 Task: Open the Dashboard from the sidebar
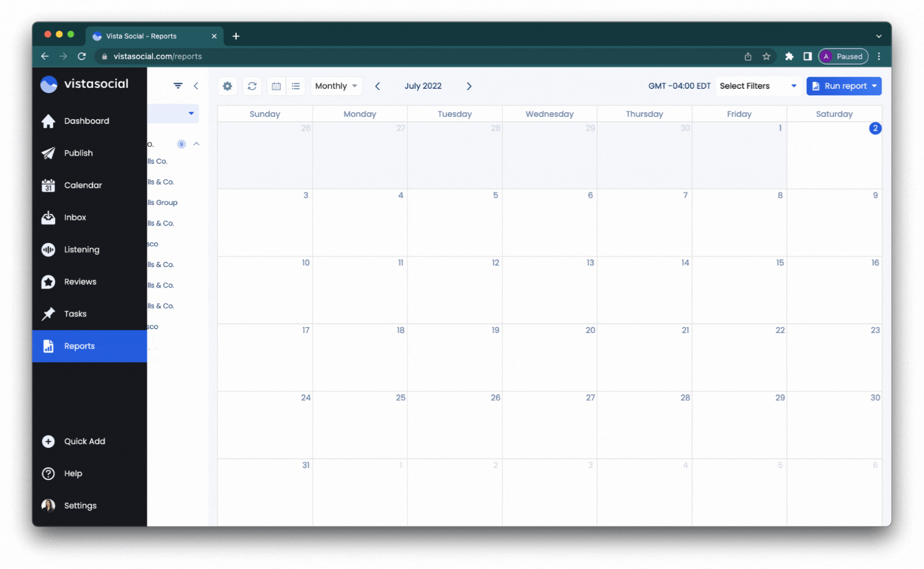pos(87,121)
